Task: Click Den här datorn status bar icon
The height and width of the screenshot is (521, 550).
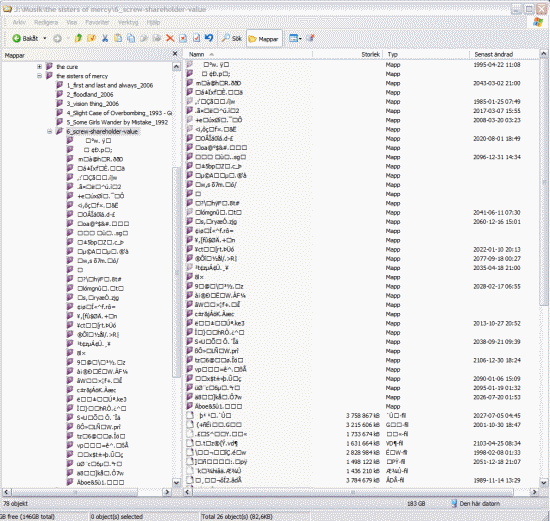Action: tap(454, 503)
